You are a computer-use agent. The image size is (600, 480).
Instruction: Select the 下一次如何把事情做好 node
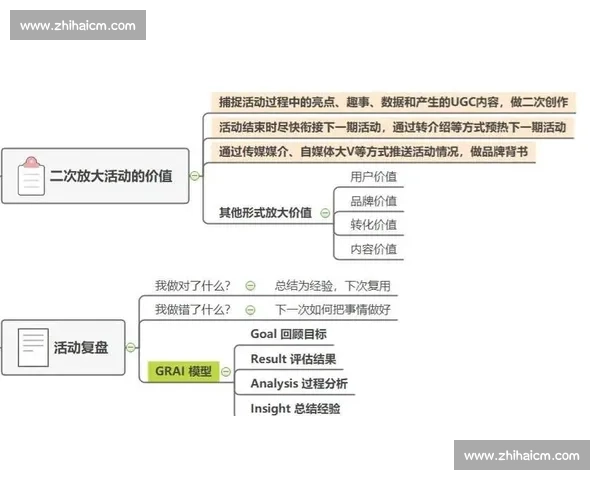333,310
